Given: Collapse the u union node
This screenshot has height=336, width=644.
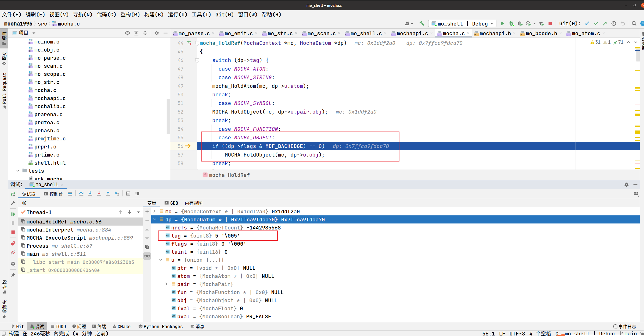Looking at the screenshot, I should (161, 260).
